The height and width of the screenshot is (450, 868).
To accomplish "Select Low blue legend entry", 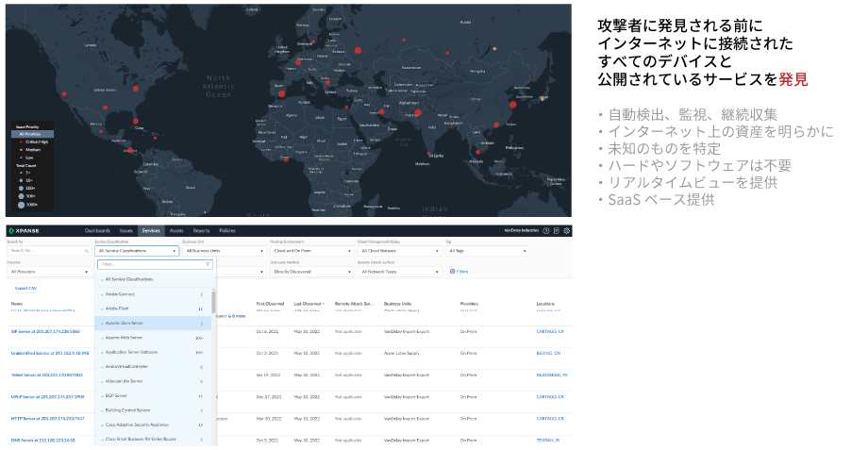I will (26, 158).
